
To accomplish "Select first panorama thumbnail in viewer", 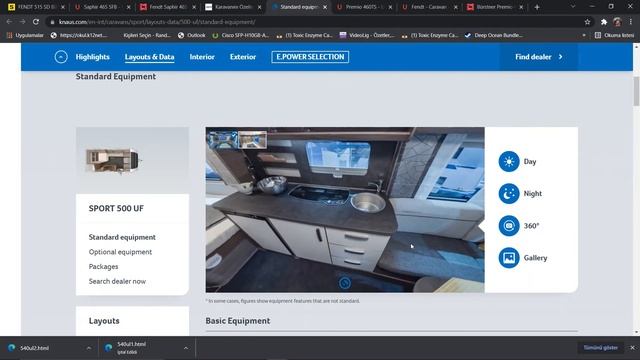I will click(222, 140).
